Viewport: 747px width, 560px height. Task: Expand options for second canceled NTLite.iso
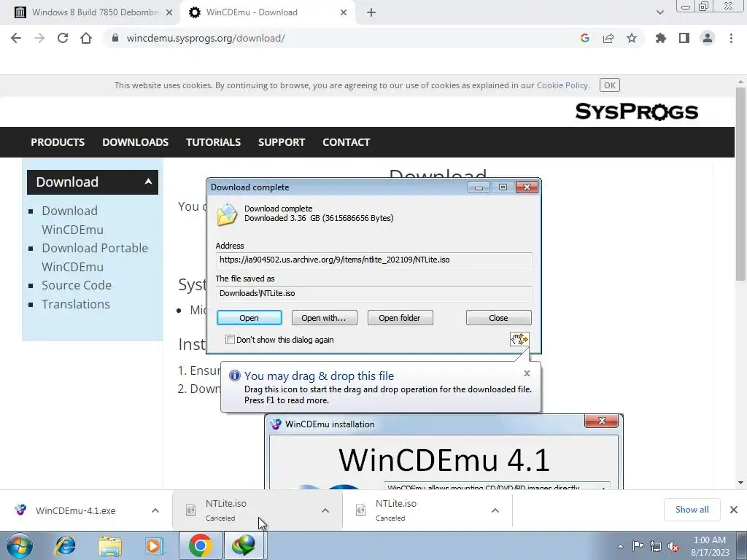point(495,510)
